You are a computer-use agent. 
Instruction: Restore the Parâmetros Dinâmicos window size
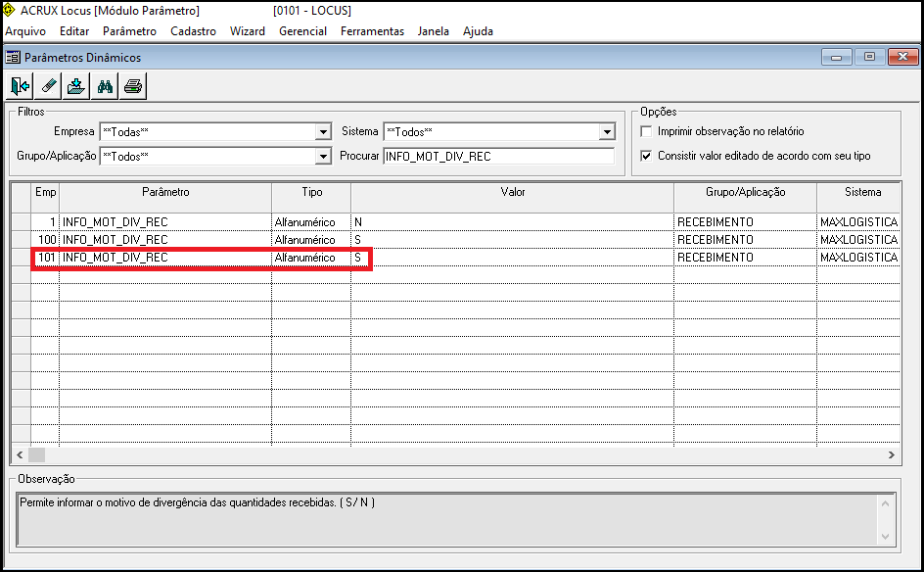point(870,57)
